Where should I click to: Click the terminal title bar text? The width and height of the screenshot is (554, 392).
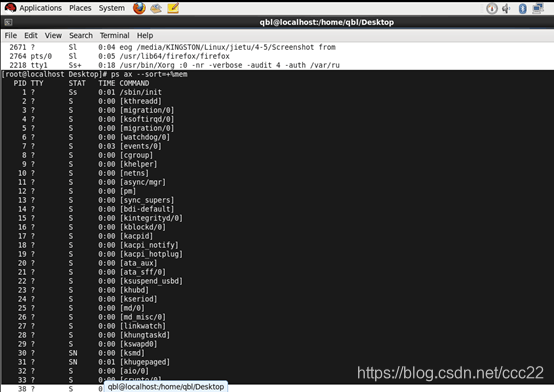pyautogui.click(x=326, y=22)
